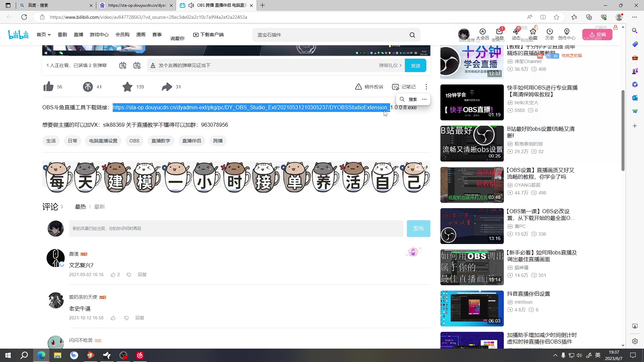Open danmaku display settings icon
The width and height of the screenshot is (644, 362).
pos(137,65)
